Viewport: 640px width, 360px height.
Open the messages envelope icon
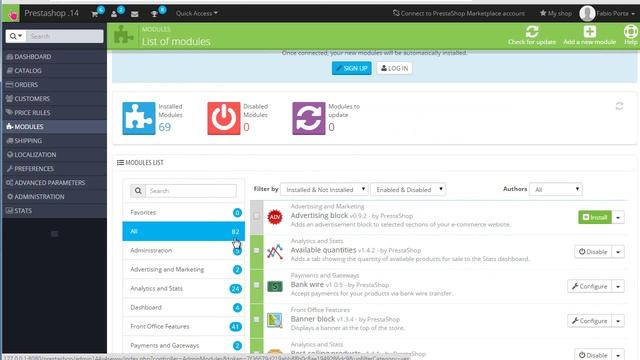coord(135,14)
